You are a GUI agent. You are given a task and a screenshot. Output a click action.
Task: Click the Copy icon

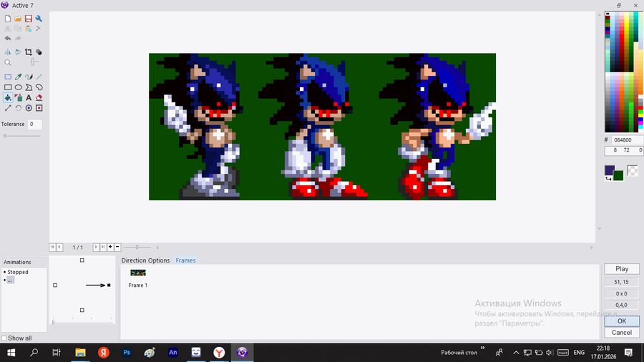tap(18, 29)
